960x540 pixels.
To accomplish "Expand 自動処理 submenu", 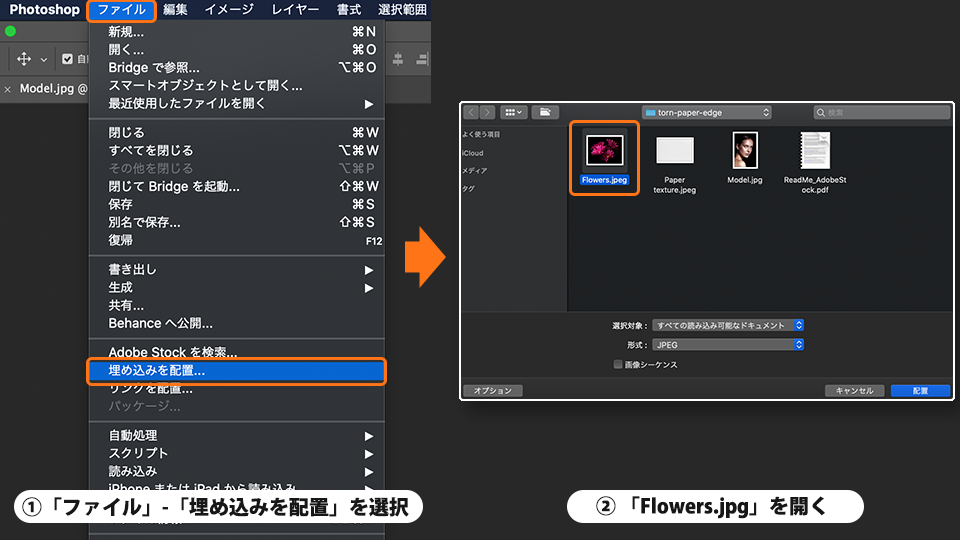I will [x=237, y=435].
